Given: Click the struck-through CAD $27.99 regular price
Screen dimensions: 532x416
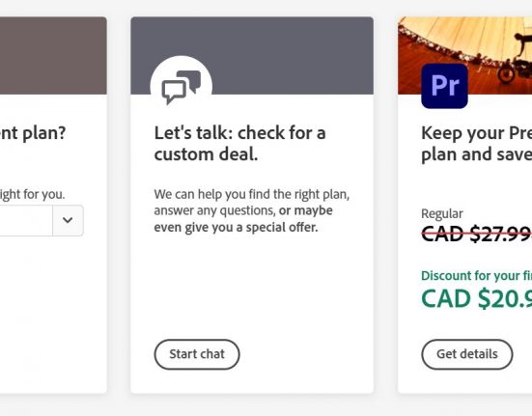Looking at the screenshot, I should tap(476, 234).
